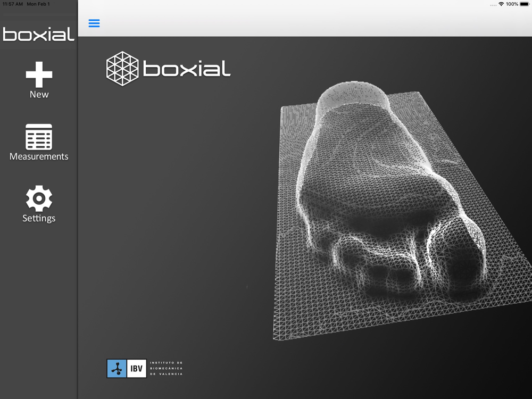Click the Measurements table icon
532x399 pixels.
39,137
